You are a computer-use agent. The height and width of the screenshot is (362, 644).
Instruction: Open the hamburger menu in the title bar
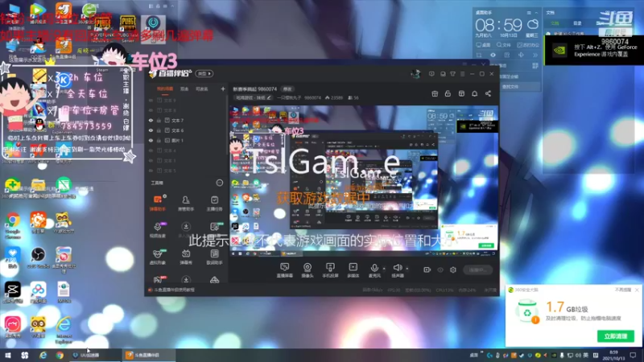coord(462,74)
